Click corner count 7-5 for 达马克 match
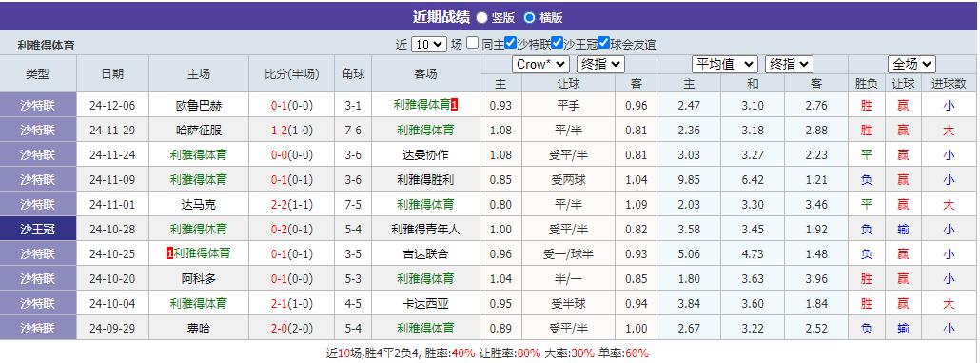This screenshot has height=363, width=980. point(353,205)
